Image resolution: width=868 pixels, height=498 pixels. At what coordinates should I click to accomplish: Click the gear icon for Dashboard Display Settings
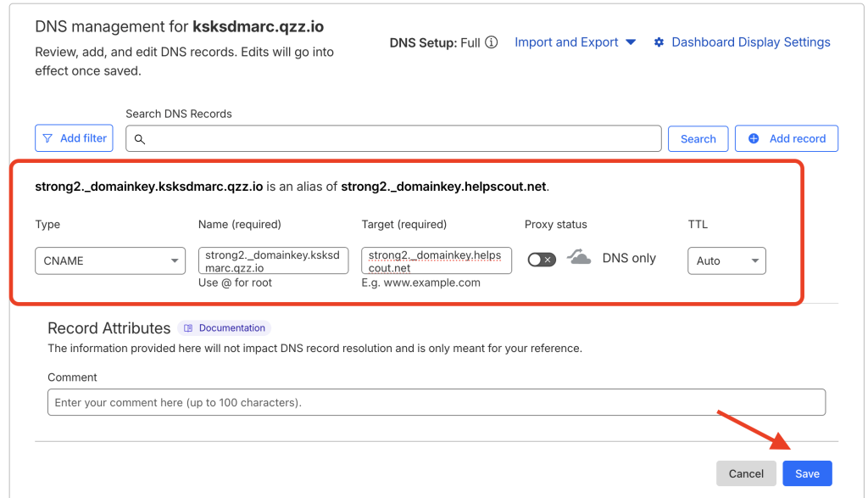[x=659, y=42]
